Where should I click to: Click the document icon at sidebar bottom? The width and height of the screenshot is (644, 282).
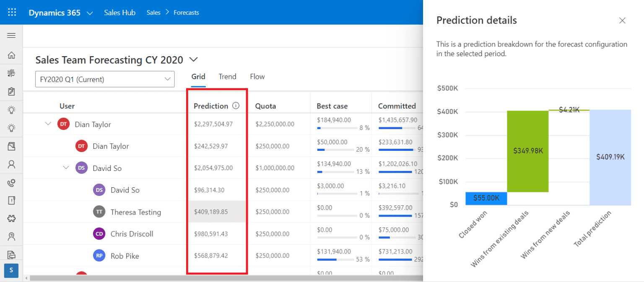tap(11, 254)
